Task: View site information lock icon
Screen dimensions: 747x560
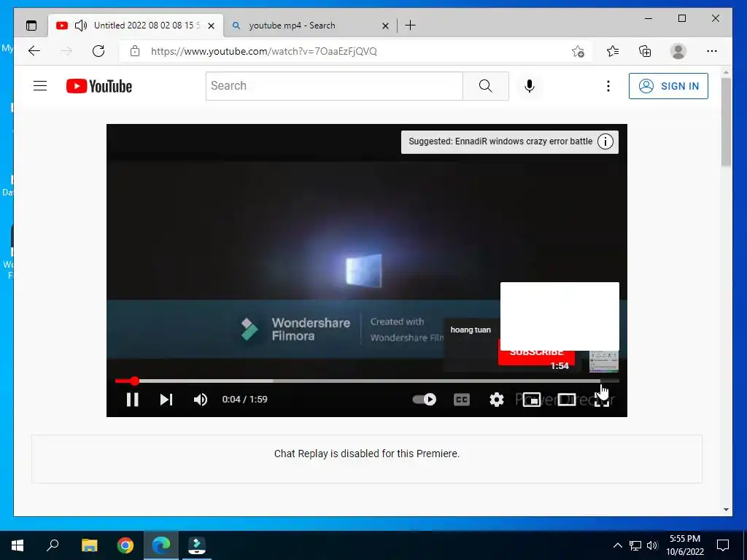Action: point(135,51)
